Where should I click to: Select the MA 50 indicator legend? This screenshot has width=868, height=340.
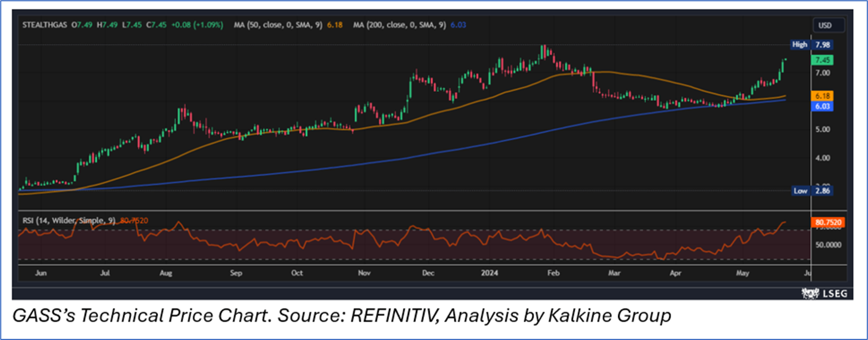coord(289,25)
